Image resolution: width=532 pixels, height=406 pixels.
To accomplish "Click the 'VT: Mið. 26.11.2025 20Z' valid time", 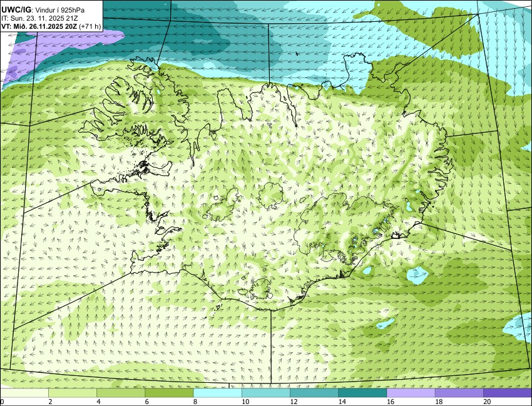I will (x=39, y=26).
